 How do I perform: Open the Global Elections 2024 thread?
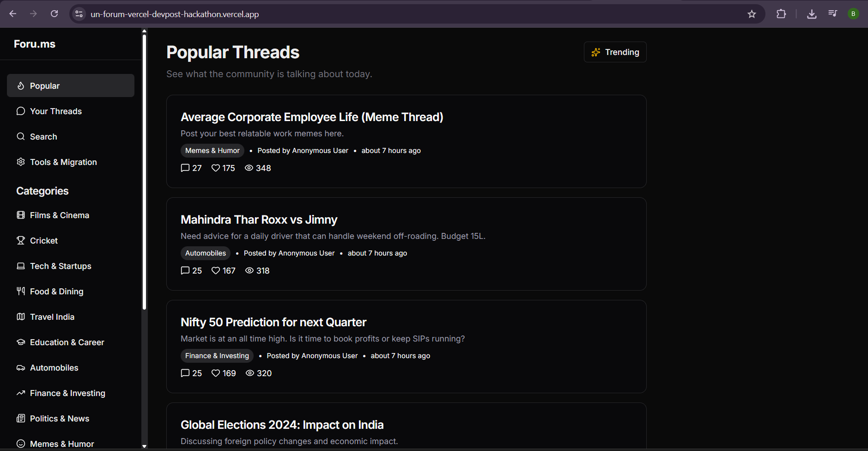(x=282, y=425)
